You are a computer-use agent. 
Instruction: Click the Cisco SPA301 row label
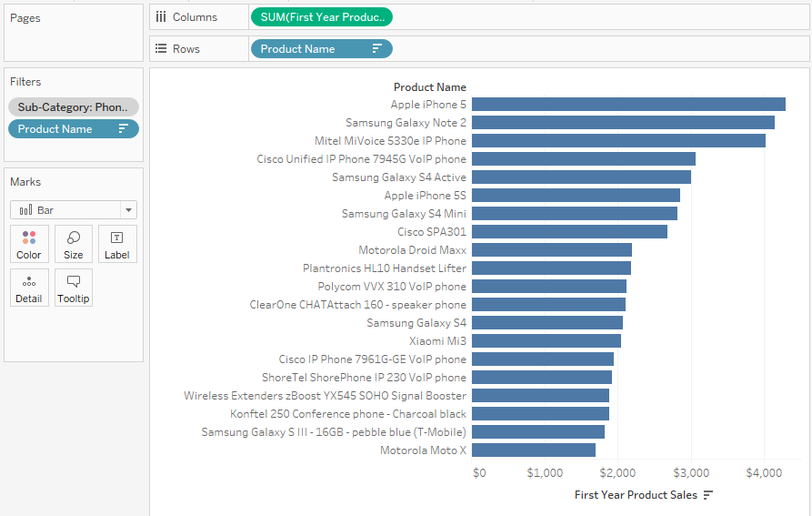[431, 232]
